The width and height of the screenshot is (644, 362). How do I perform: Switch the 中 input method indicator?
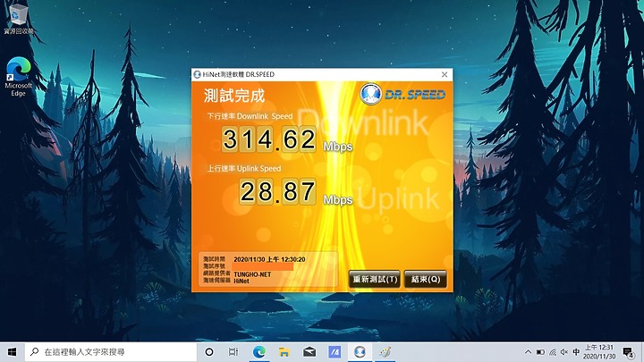click(x=576, y=352)
